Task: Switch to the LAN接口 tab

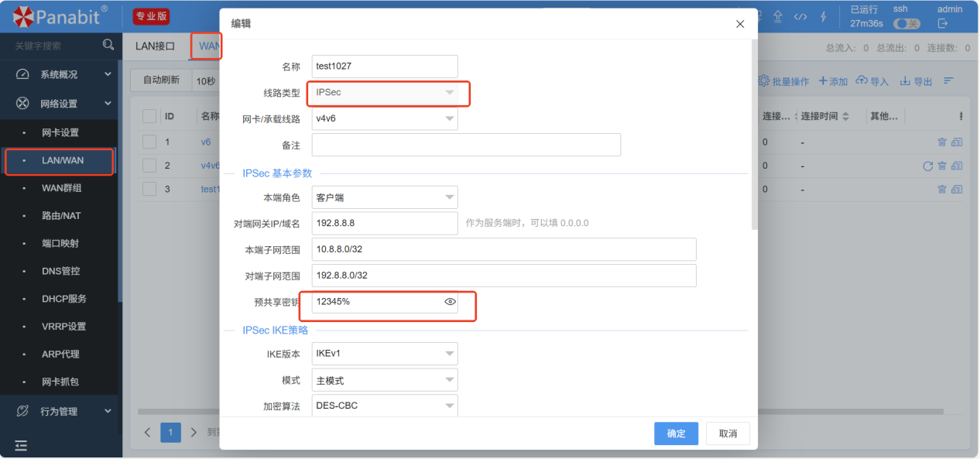Action: 155,46
